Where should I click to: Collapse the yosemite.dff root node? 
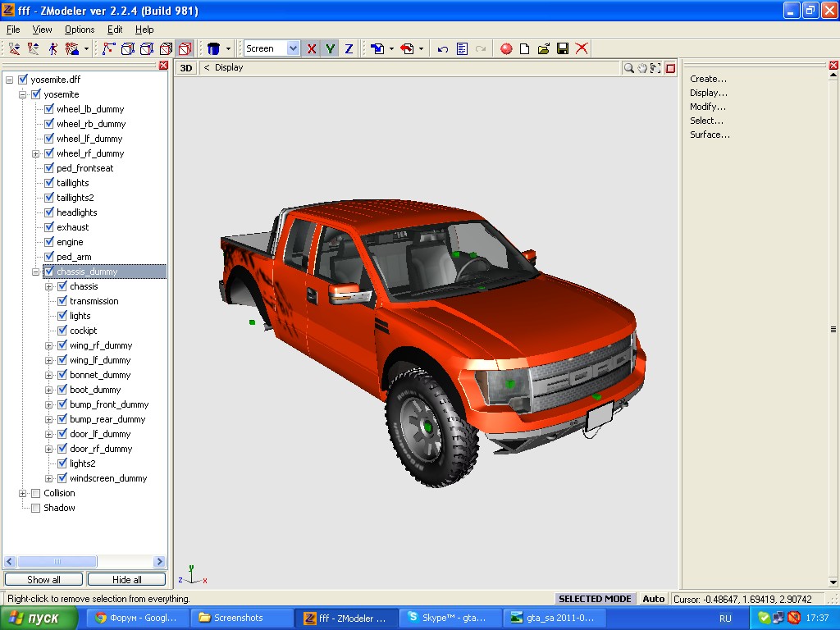10,80
